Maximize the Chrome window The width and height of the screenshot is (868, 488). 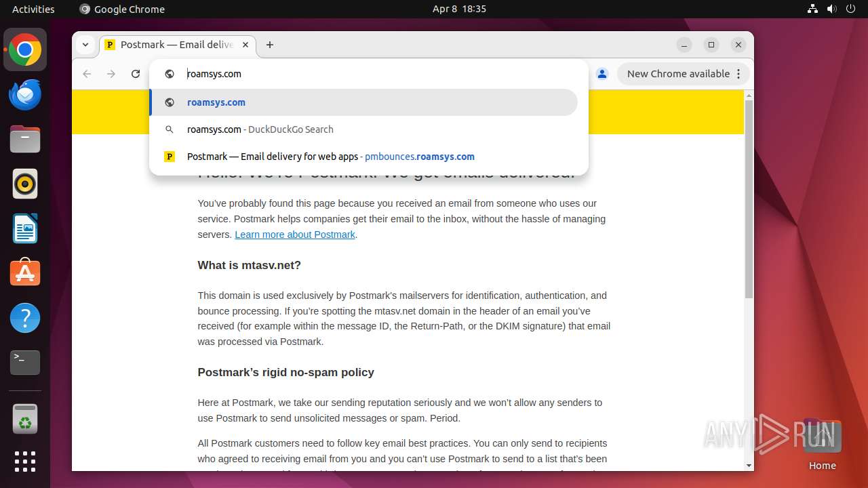pyautogui.click(x=711, y=45)
